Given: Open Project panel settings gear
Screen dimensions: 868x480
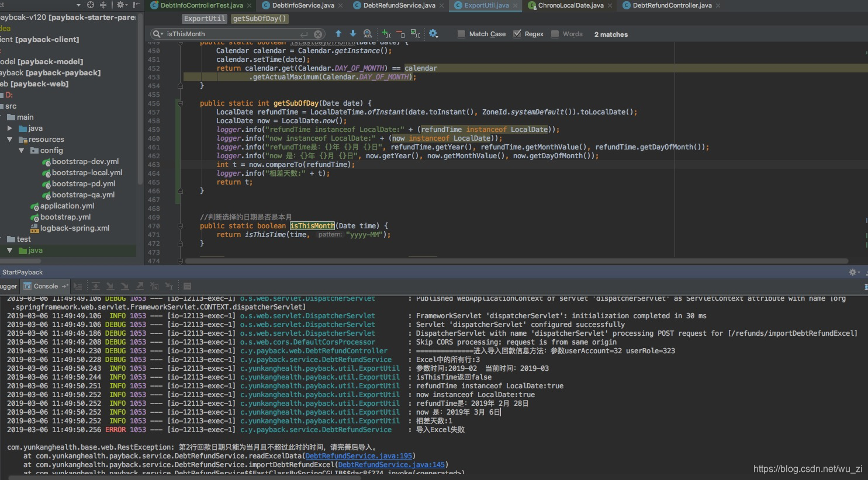Looking at the screenshot, I should pyautogui.click(x=121, y=5).
